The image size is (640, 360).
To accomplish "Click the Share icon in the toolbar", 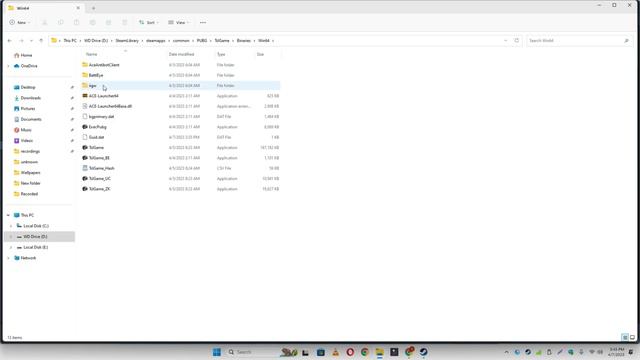I will [109, 22].
